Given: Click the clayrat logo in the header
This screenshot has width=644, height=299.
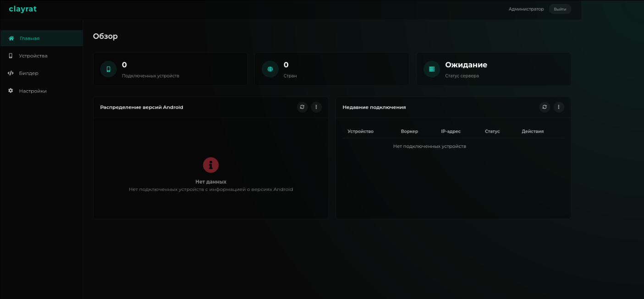Looking at the screenshot, I should (x=22, y=9).
